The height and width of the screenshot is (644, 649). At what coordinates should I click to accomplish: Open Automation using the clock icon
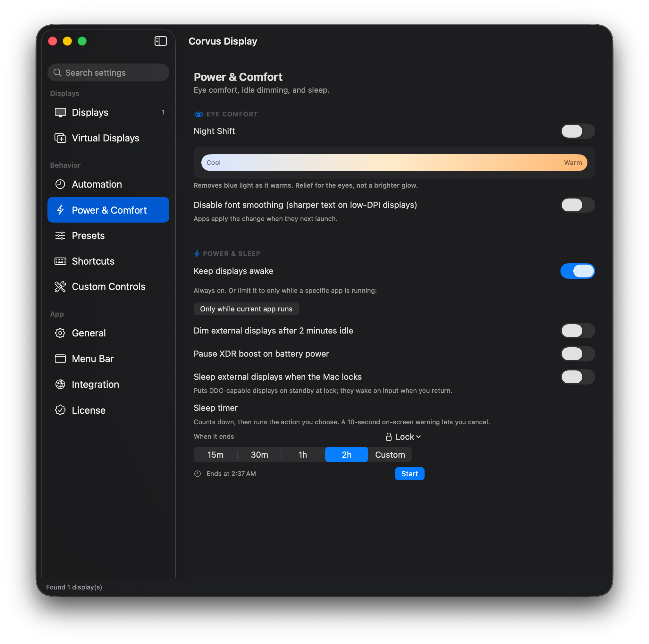[x=60, y=184]
